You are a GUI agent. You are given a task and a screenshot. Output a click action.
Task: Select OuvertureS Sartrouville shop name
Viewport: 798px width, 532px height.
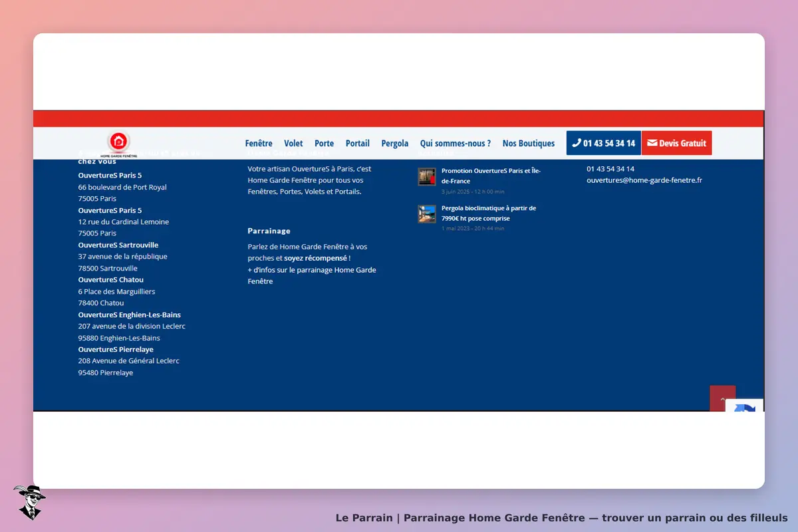(118, 245)
